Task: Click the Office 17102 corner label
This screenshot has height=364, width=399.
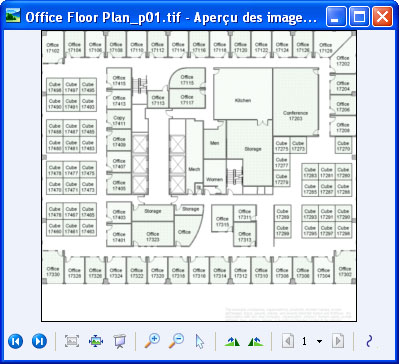Action: coord(53,48)
